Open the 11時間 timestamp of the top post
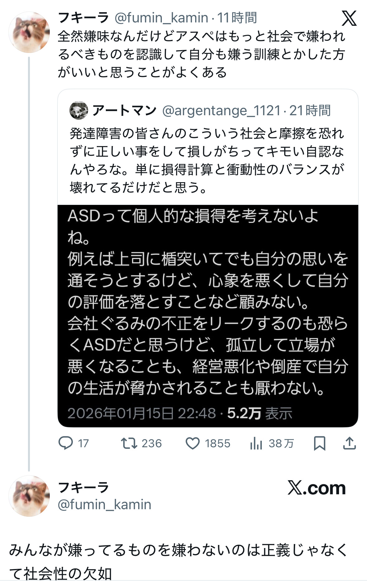The height and width of the screenshot is (588, 367). 237,18
